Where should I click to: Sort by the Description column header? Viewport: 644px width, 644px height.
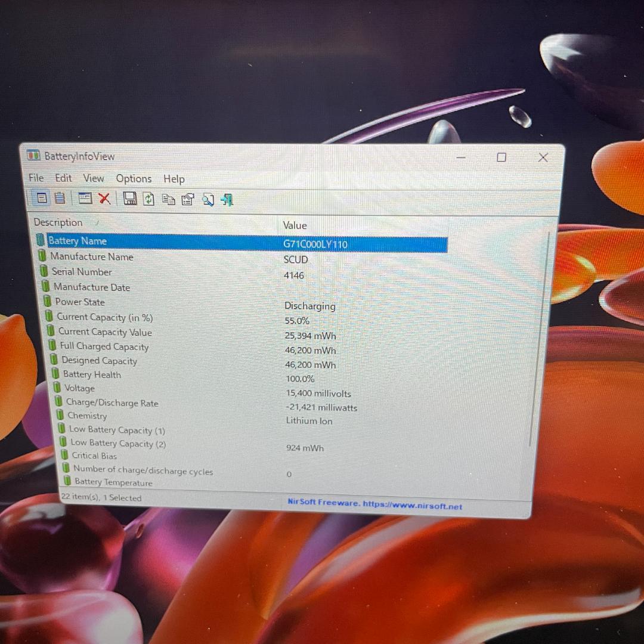[x=58, y=222]
